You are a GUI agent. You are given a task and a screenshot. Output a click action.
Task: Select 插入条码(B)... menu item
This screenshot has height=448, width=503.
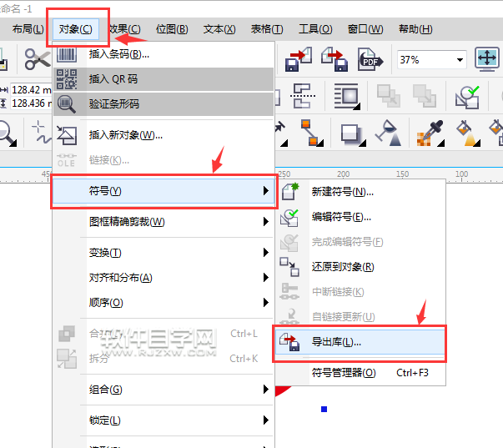click(163, 54)
